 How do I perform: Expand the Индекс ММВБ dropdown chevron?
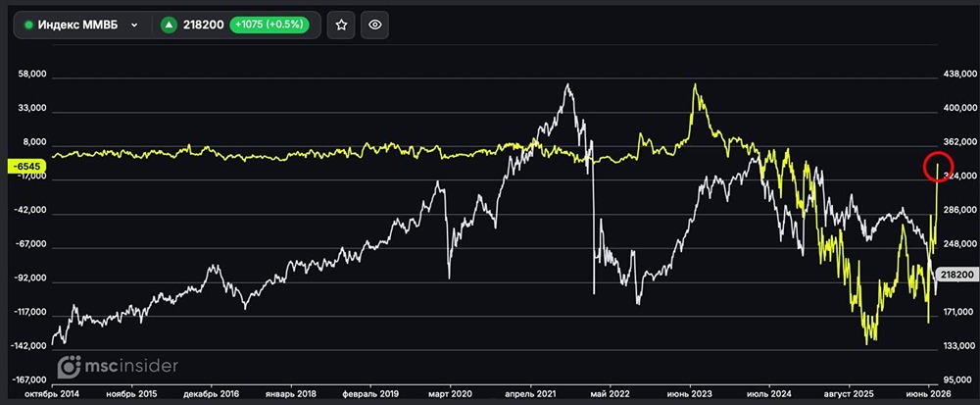[133, 25]
